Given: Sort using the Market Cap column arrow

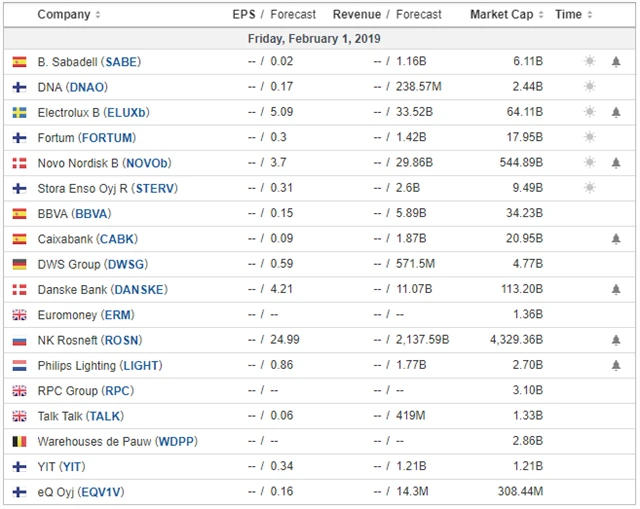Looking at the screenshot, I should coord(541,15).
